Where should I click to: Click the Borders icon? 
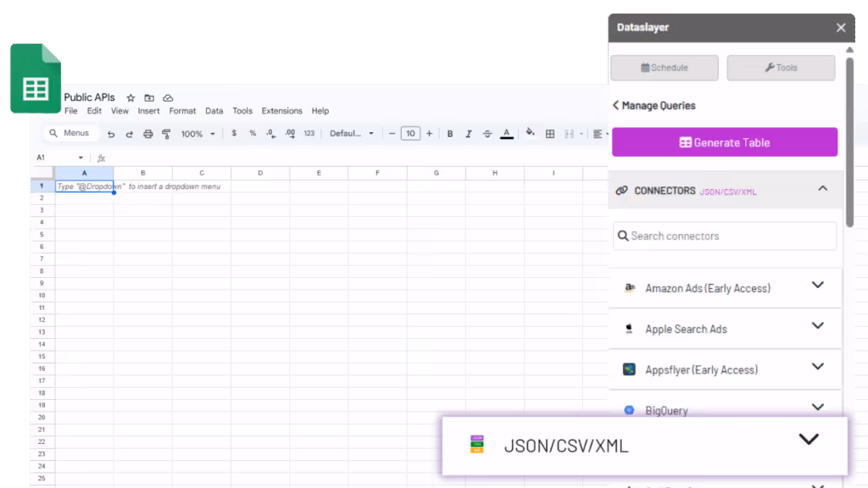[549, 133]
